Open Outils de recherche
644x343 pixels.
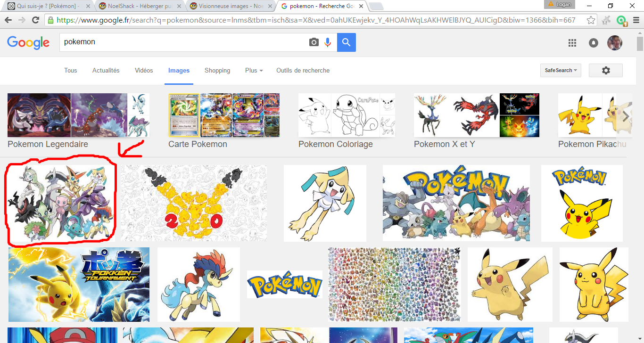[x=303, y=70]
